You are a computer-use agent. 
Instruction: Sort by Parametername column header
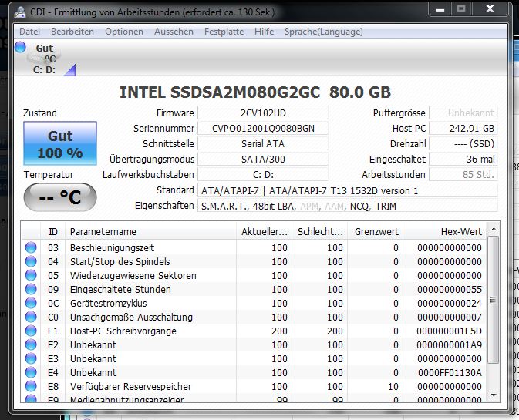[x=151, y=231]
